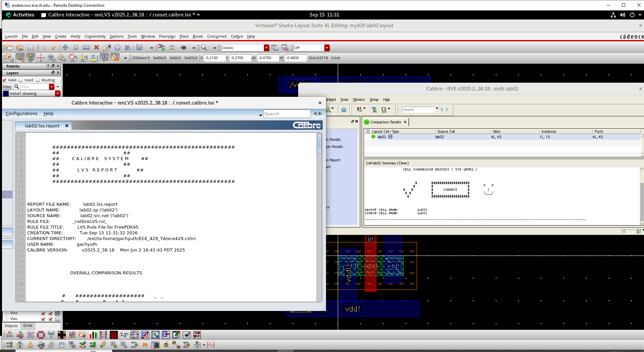
Task: Select the Move tool icon
Action: click(65, 48)
